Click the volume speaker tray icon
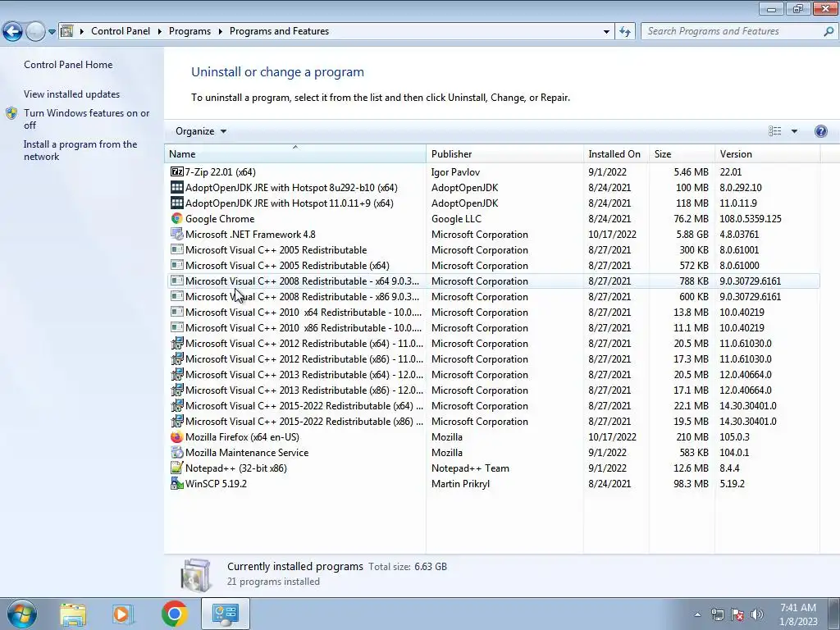Image resolution: width=840 pixels, height=630 pixels. point(757,614)
